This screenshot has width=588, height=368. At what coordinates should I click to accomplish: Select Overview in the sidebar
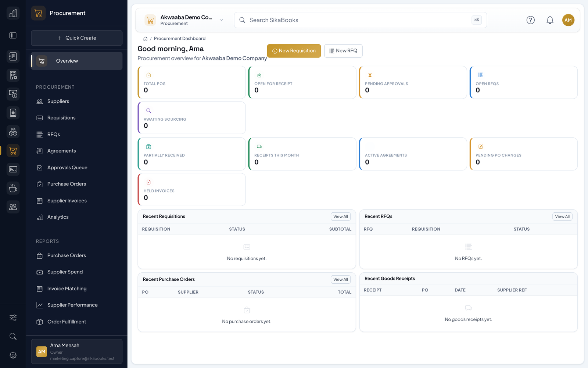click(77, 61)
